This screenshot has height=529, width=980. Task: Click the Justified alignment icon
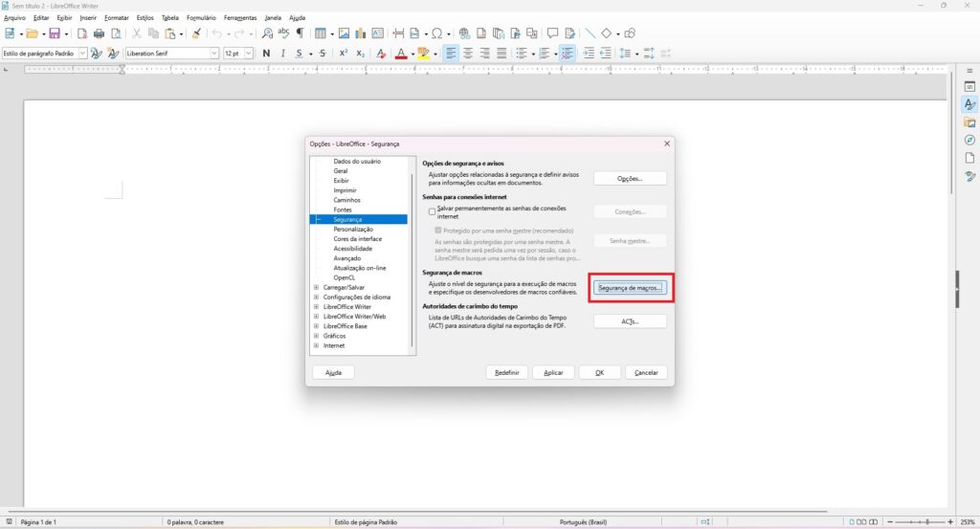(x=501, y=54)
